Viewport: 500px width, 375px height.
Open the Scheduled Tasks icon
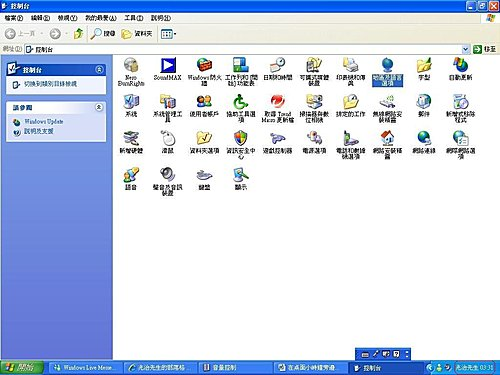click(351, 106)
